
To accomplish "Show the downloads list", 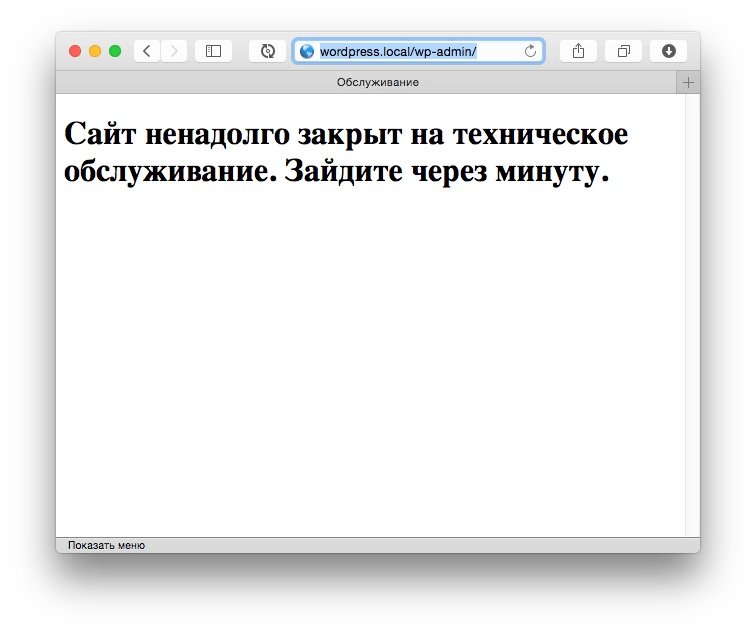I will click(x=668, y=51).
